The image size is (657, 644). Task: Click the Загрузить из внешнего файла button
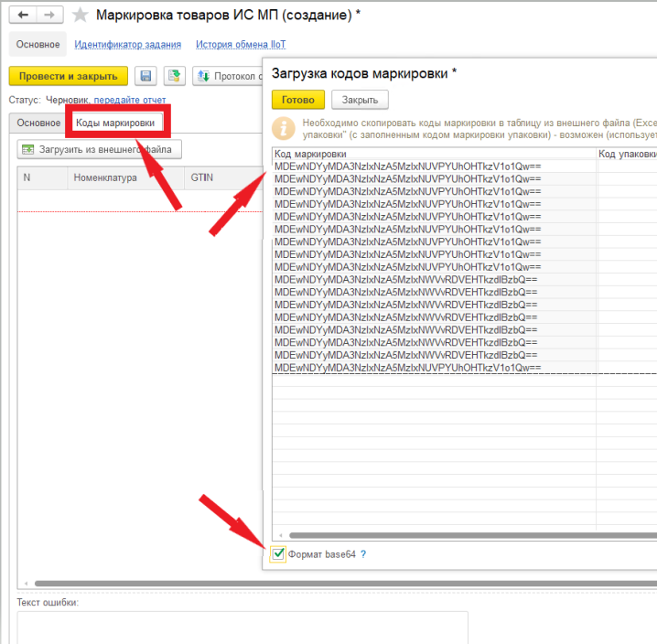(x=100, y=149)
